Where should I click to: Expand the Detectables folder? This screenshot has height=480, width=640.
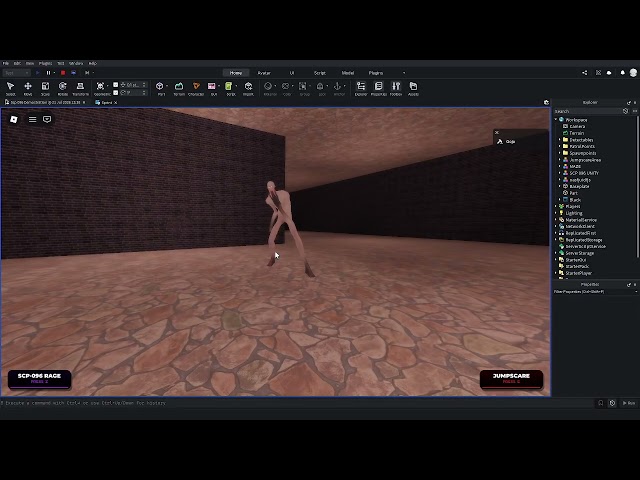pos(560,140)
